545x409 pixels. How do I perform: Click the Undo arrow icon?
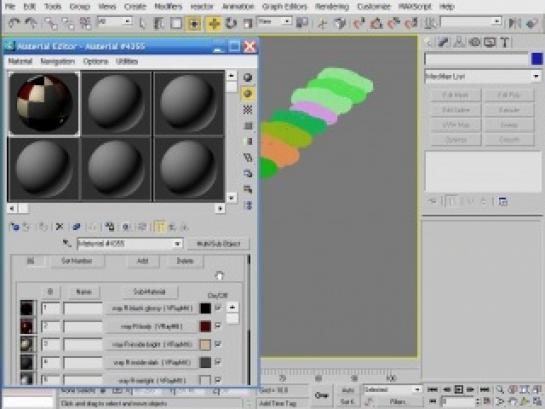[x=14, y=23]
